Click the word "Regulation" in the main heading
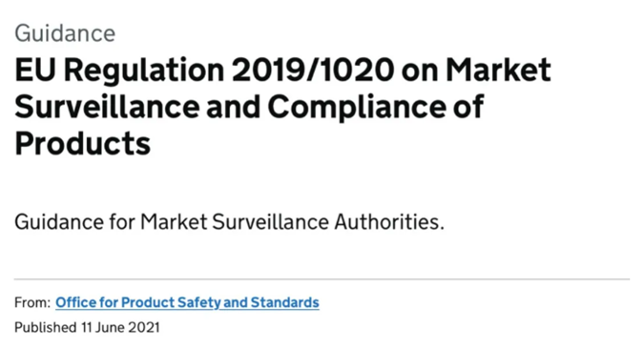This screenshot has width=644, height=349. point(144,71)
